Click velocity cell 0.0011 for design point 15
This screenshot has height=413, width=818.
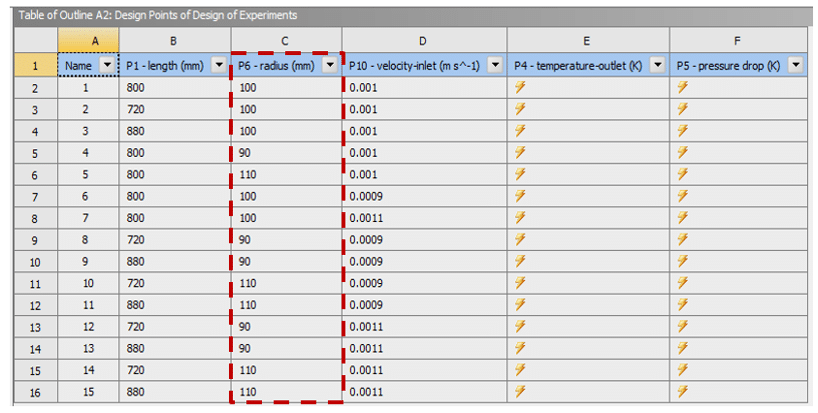pyautogui.click(x=424, y=392)
